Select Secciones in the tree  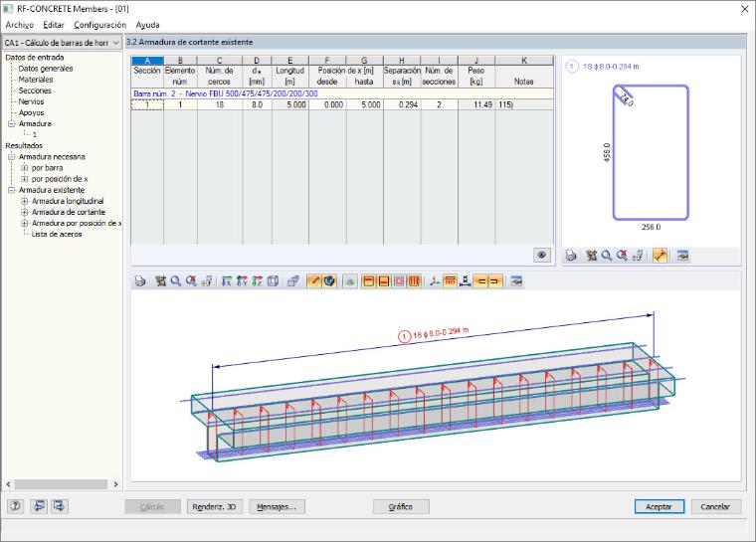[35, 90]
